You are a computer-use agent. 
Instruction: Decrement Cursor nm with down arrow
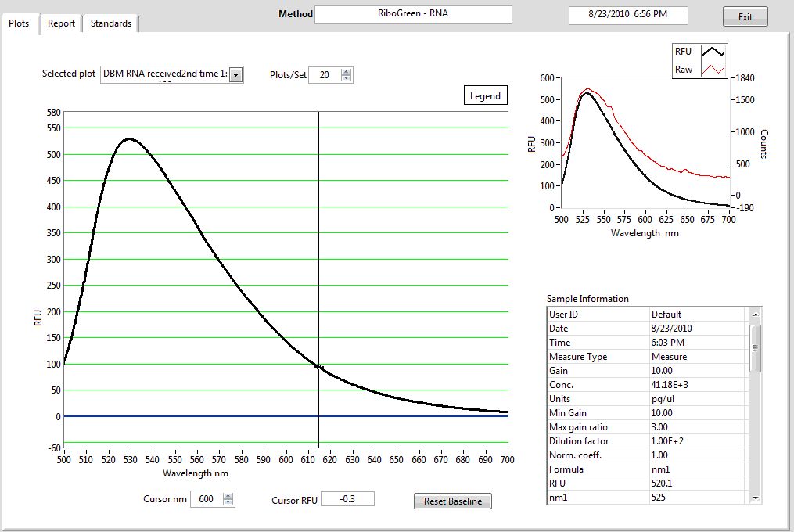coord(228,502)
